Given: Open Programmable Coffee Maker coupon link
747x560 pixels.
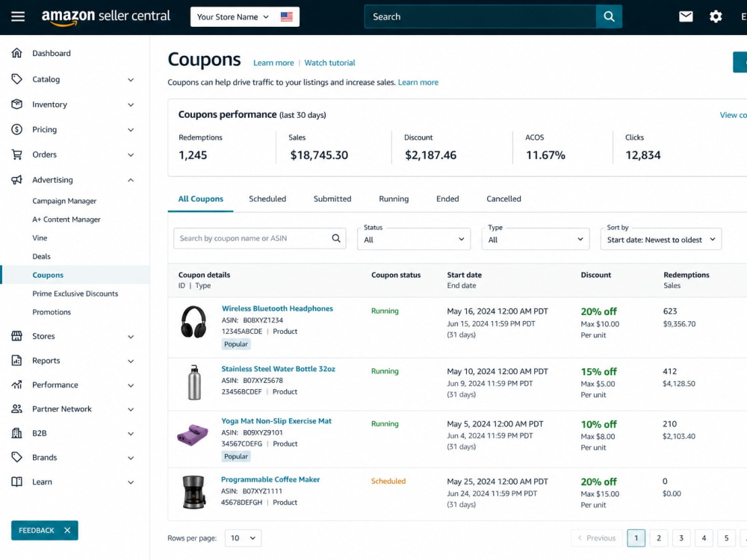Looking at the screenshot, I should click(x=270, y=479).
